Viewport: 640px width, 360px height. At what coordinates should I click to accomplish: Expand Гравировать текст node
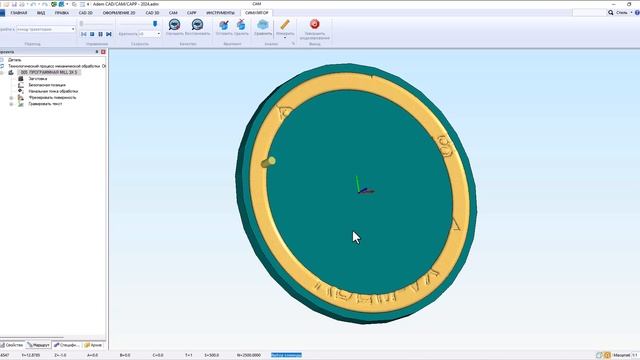11,104
